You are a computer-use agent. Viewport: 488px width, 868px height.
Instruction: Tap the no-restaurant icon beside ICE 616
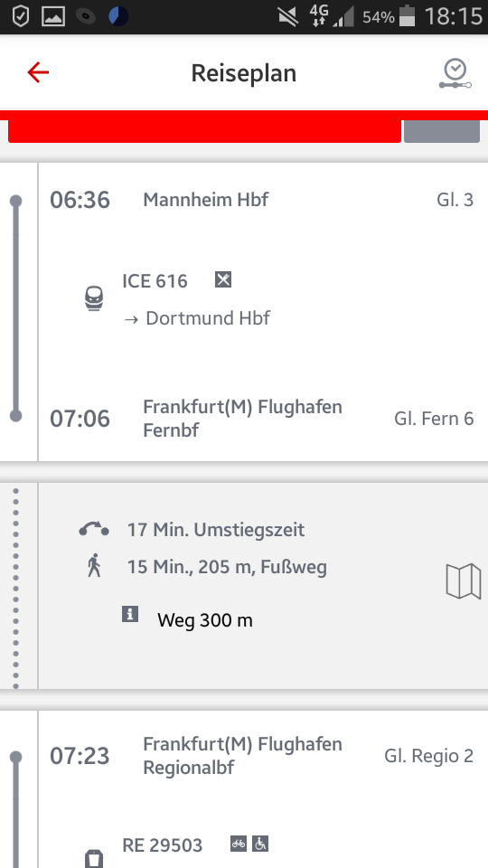(x=223, y=279)
